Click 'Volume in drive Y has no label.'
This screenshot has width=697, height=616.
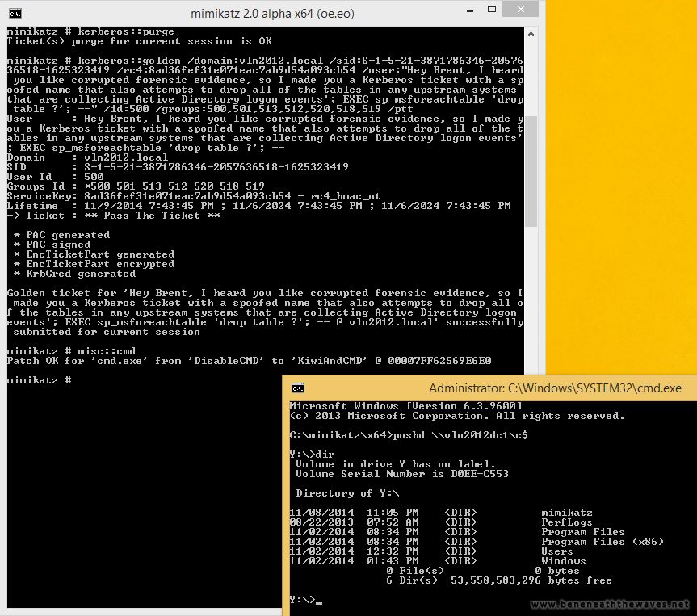(396, 464)
